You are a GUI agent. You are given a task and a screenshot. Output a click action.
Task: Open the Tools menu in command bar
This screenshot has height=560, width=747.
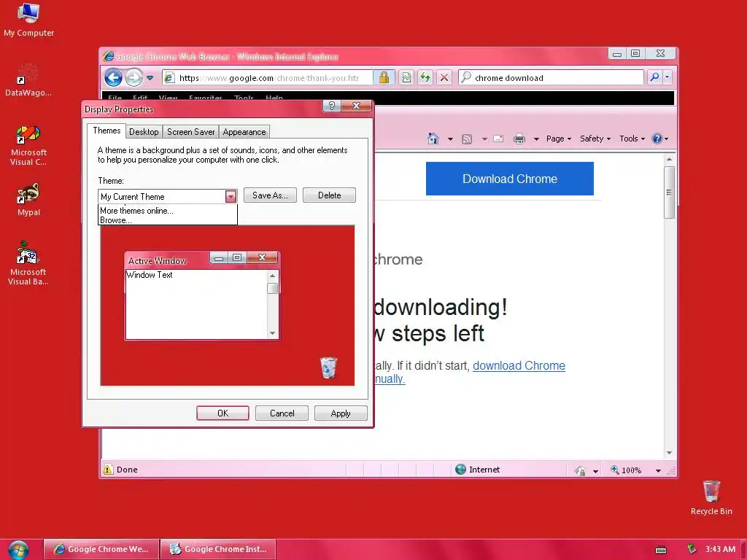(632, 139)
